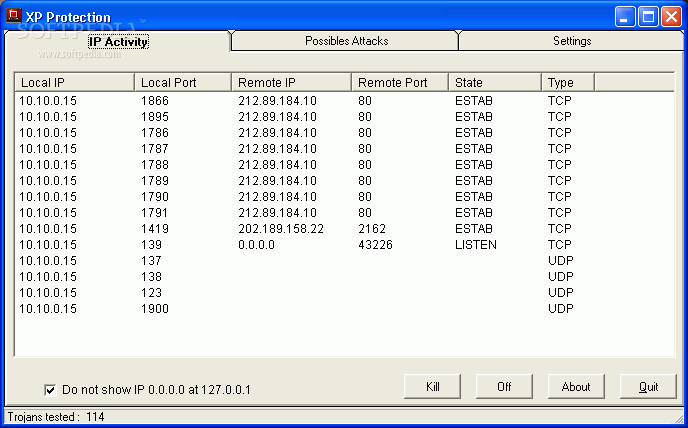
Task: Click the XP Protection title bar app icon
Action: click(x=14, y=16)
